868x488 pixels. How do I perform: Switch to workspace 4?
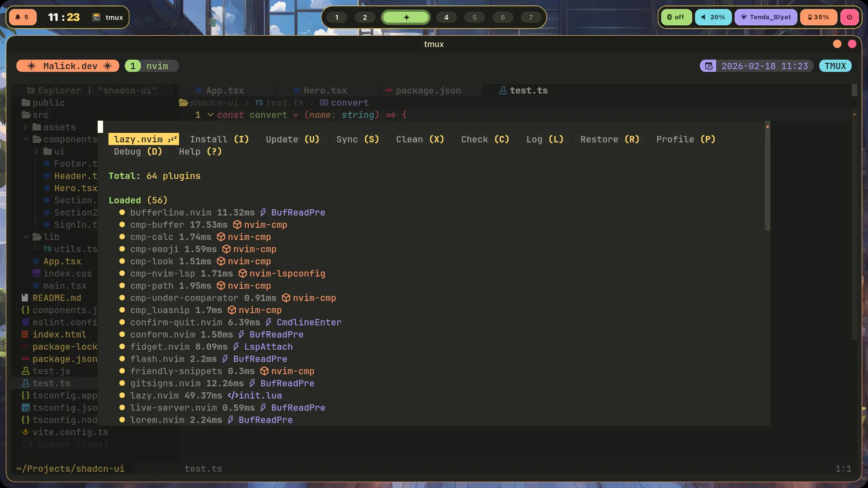(446, 17)
